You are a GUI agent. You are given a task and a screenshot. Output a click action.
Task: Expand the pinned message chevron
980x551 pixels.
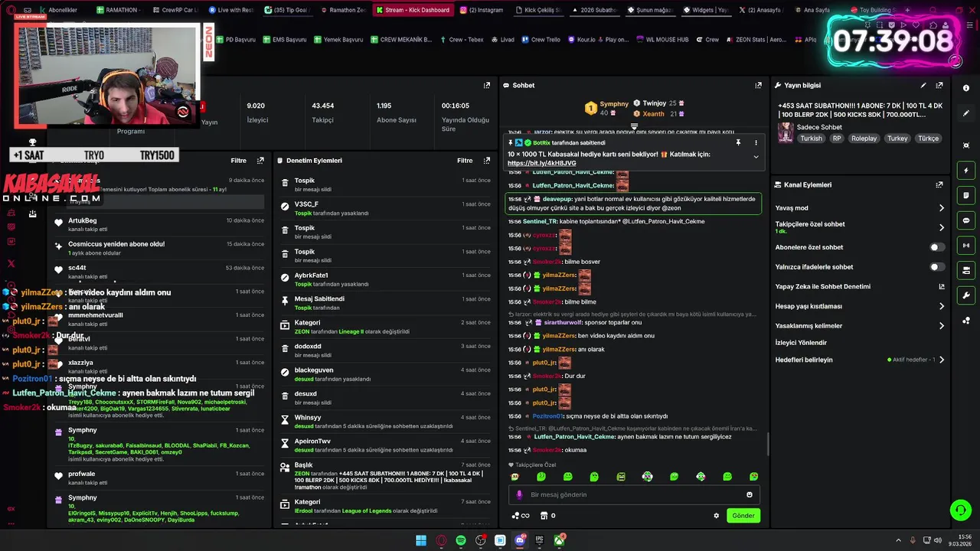tap(756, 157)
